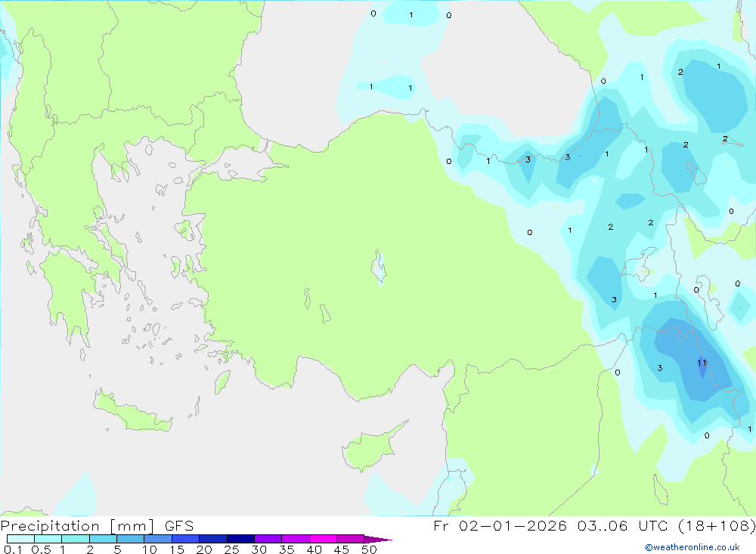The height and width of the screenshot is (554, 756).
Task: Click the '5' legend scale label
Action: (117, 549)
